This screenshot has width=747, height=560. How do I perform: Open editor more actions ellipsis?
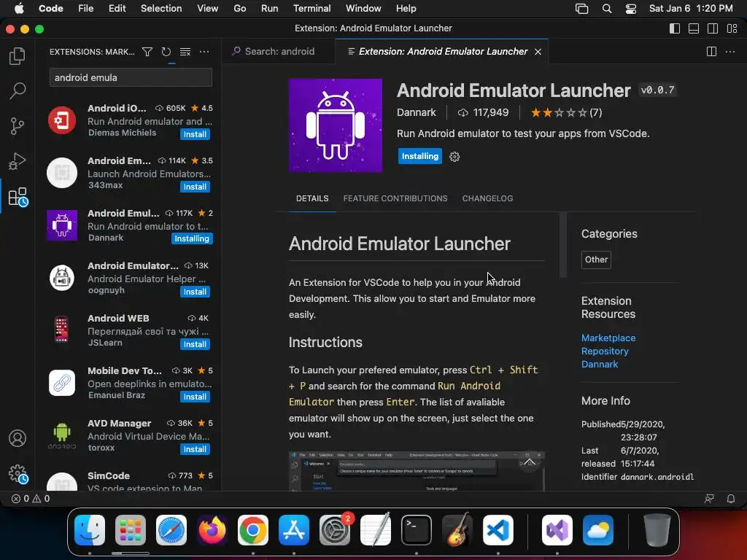coord(729,52)
